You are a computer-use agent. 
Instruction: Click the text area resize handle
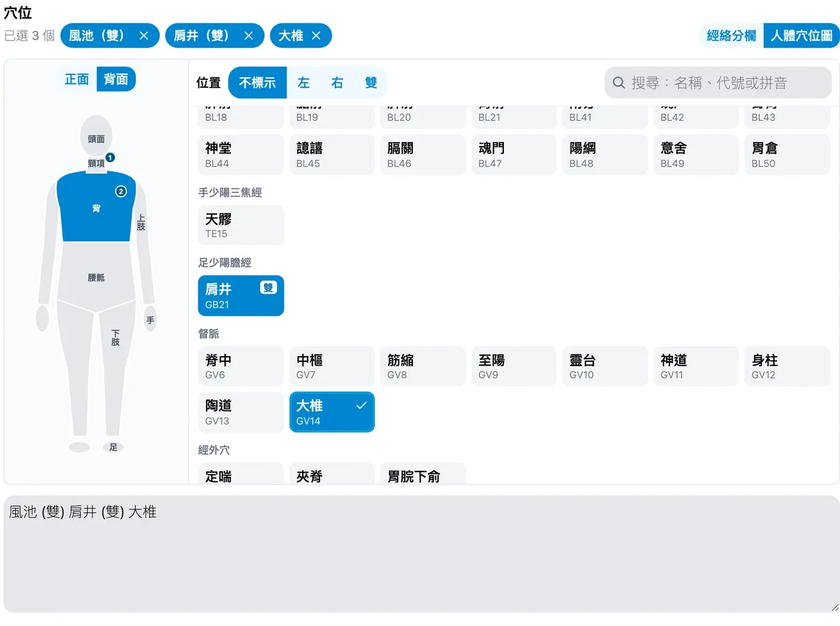tap(835, 608)
